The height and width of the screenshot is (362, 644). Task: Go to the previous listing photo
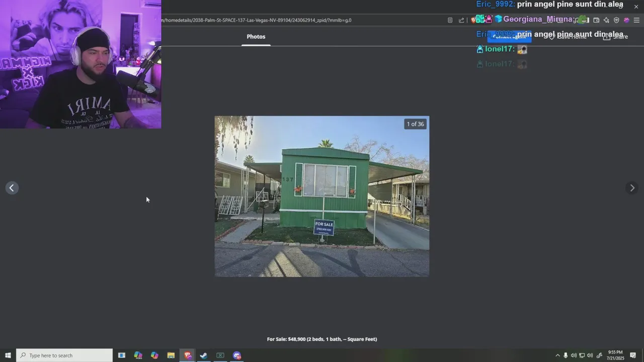click(x=12, y=188)
